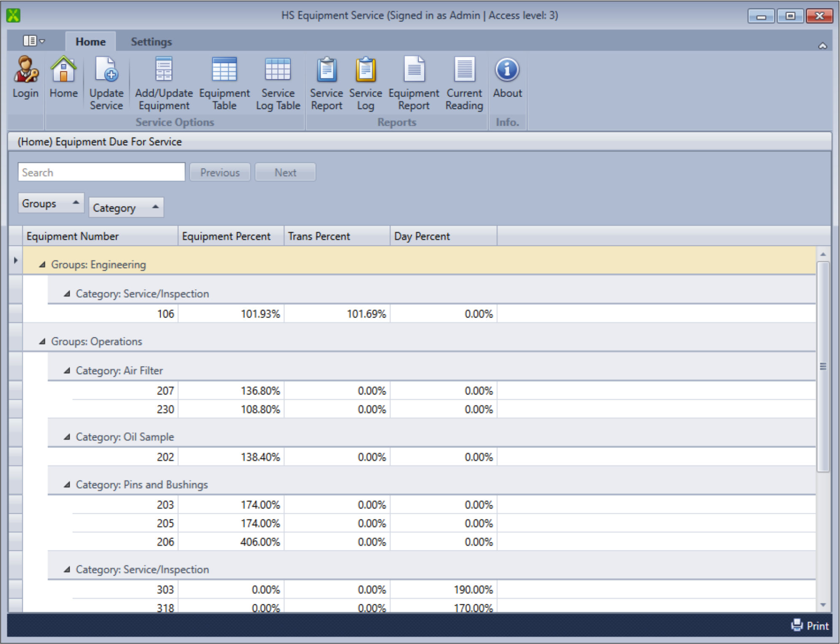Collapse Category: Pins and Bushings
Viewport: 840px width, 644px height.
pos(67,485)
